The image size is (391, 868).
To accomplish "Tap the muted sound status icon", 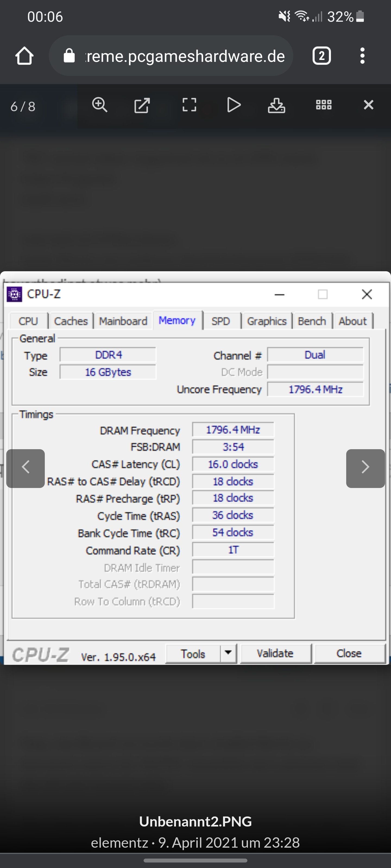I will [x=284, y=16].
